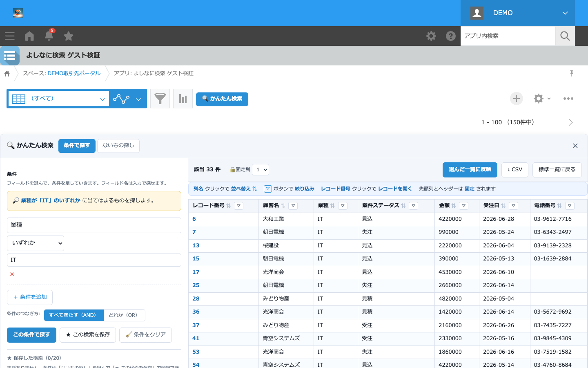Open notifications bell with badge 5
This screenshot has width=588, height=368.
[49, 36]
